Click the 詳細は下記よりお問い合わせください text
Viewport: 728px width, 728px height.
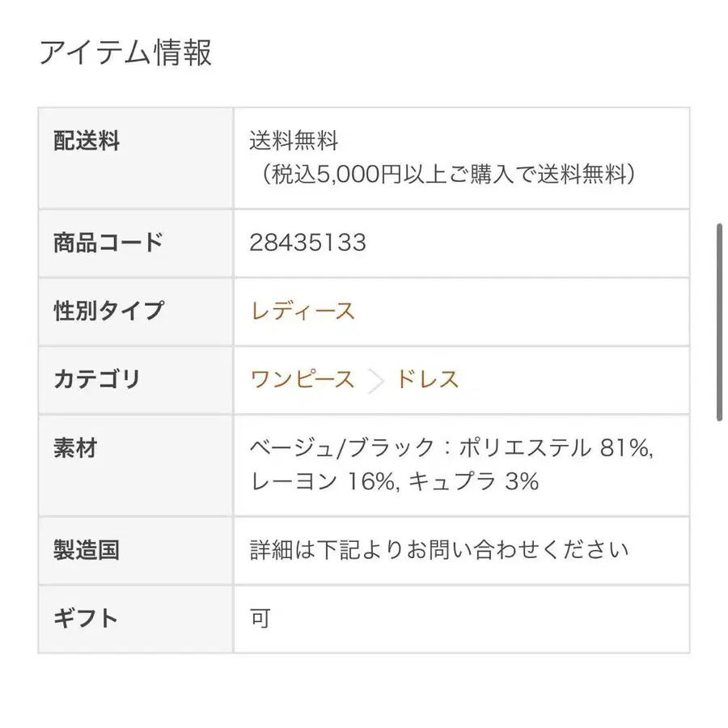439,550
